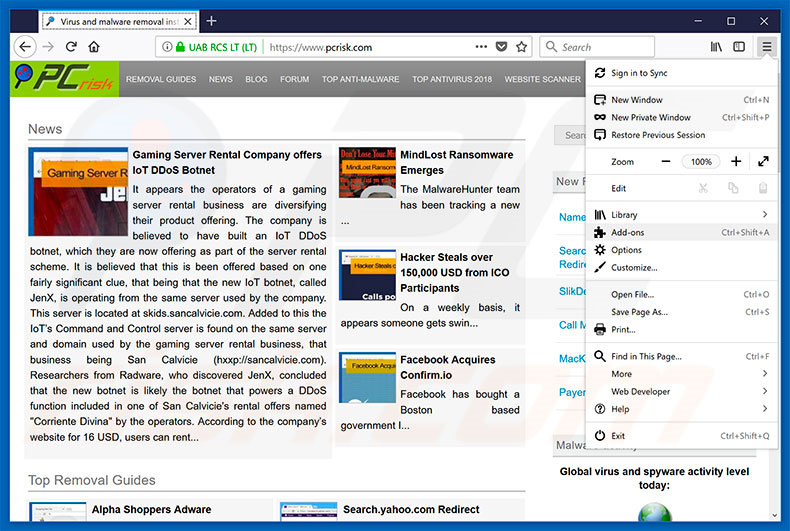Select the Virus and malware removal tab

[119, 22]
